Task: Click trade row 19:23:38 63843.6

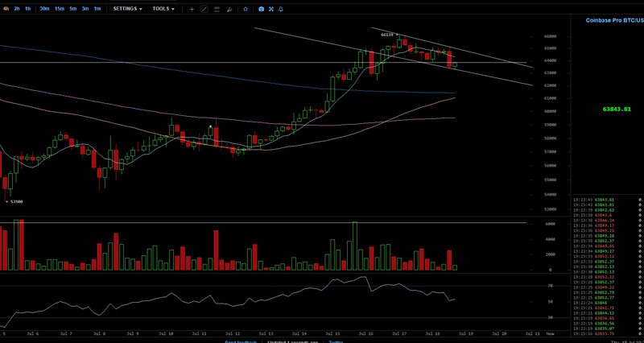Action: [609, 215]
